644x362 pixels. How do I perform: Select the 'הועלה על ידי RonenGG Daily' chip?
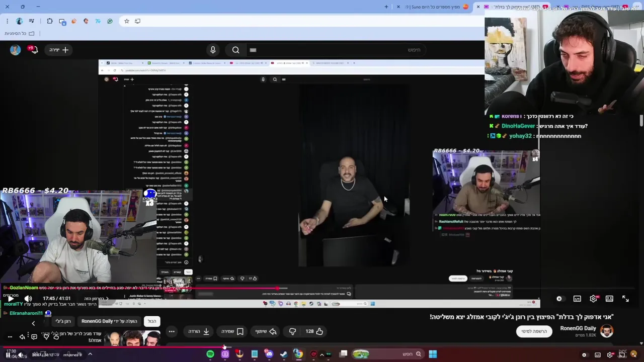[x=109, y=321]
